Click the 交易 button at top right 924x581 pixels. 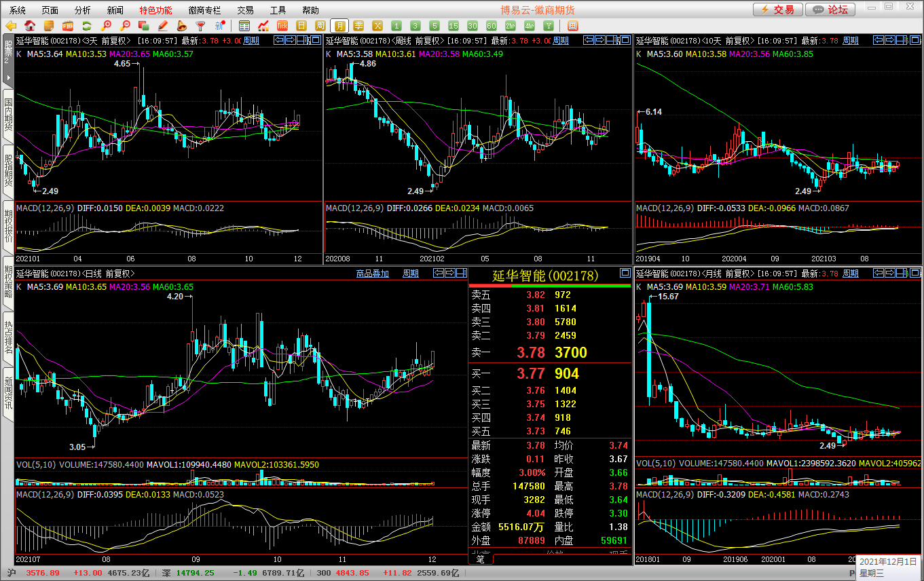coord(777,10)
